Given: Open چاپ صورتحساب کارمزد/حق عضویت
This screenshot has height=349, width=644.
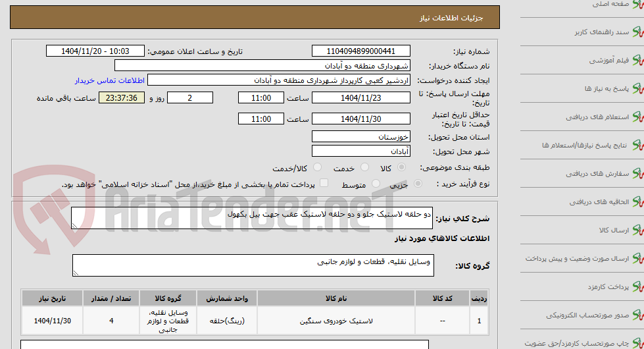Looking at the screenshot, I should pos(577,343).
